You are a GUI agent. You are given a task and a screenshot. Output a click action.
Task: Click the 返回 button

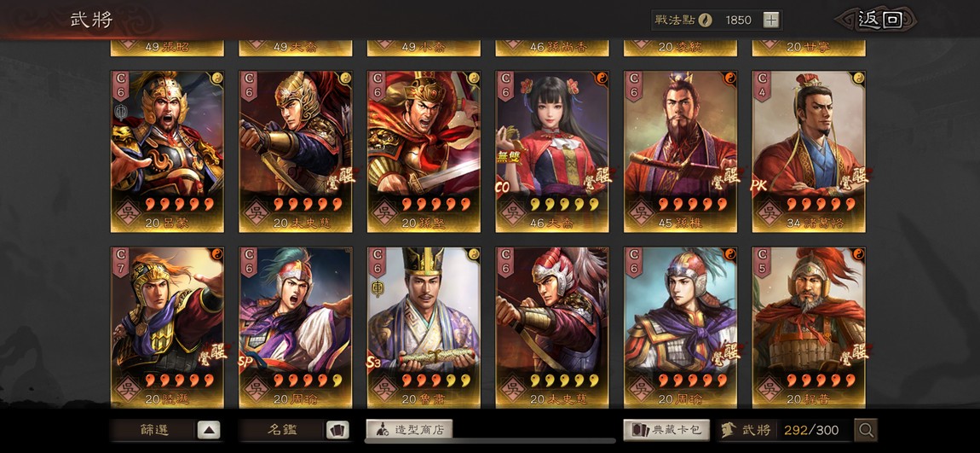(x=878, y=20)
